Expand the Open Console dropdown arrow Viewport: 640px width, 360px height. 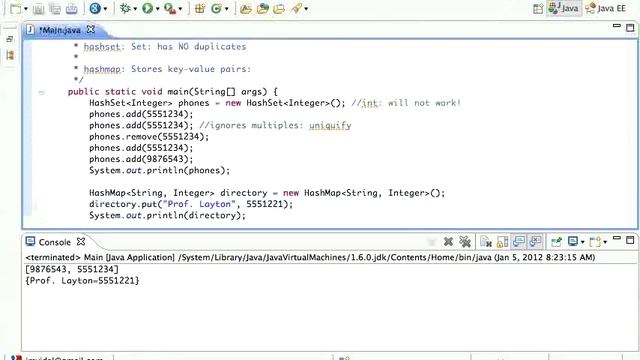tap(605, 242)
